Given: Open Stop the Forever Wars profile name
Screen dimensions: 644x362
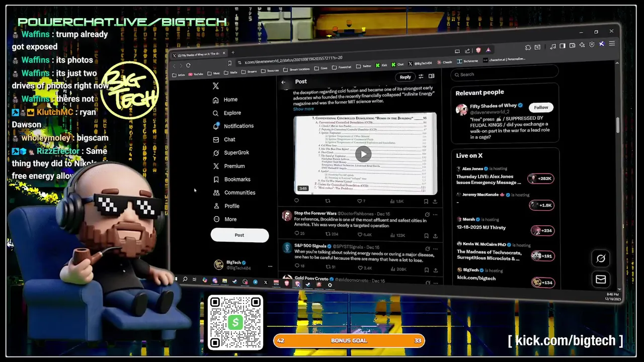Looking at the screenshot, I should coord(315,213).
